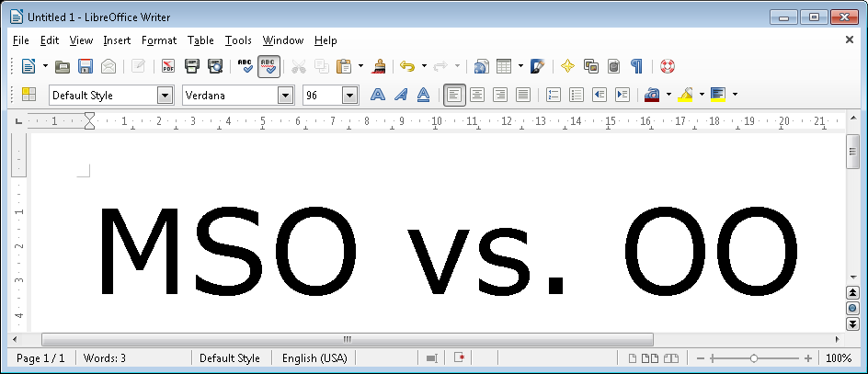Click English (USA) language in status bar
The height and width of the screenshot is (374, 868).
314,358
